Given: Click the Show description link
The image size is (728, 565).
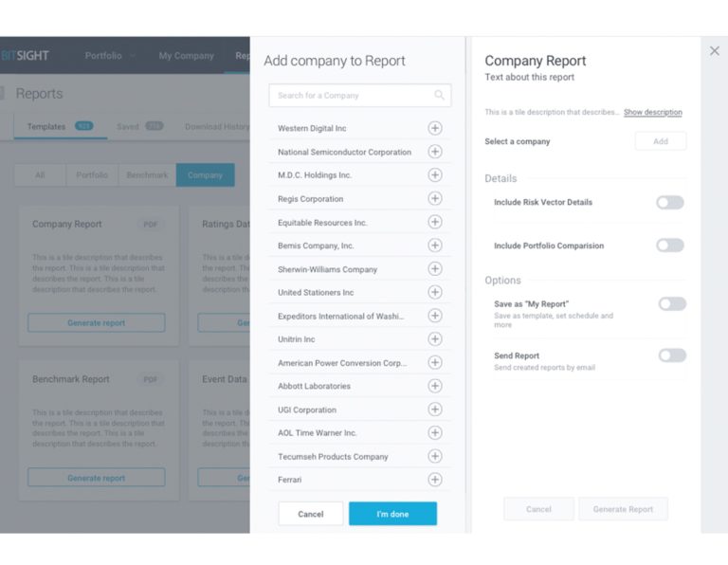Looking at the screenshot, I should [x=653, y=113].
